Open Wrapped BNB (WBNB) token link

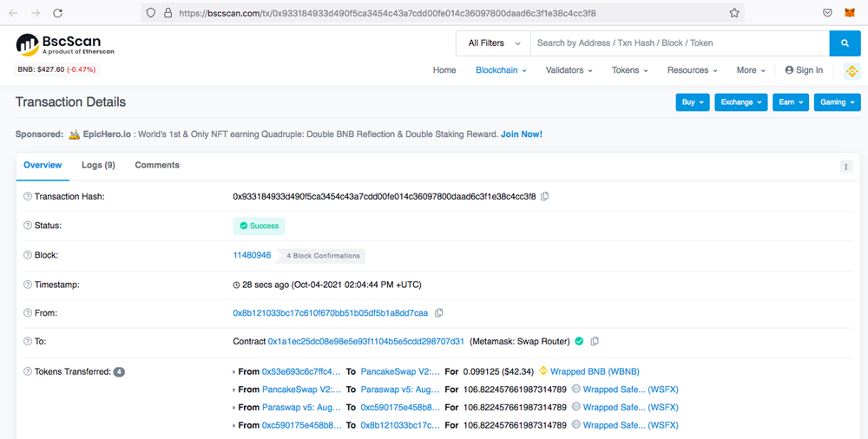click(x=595, y=371)
